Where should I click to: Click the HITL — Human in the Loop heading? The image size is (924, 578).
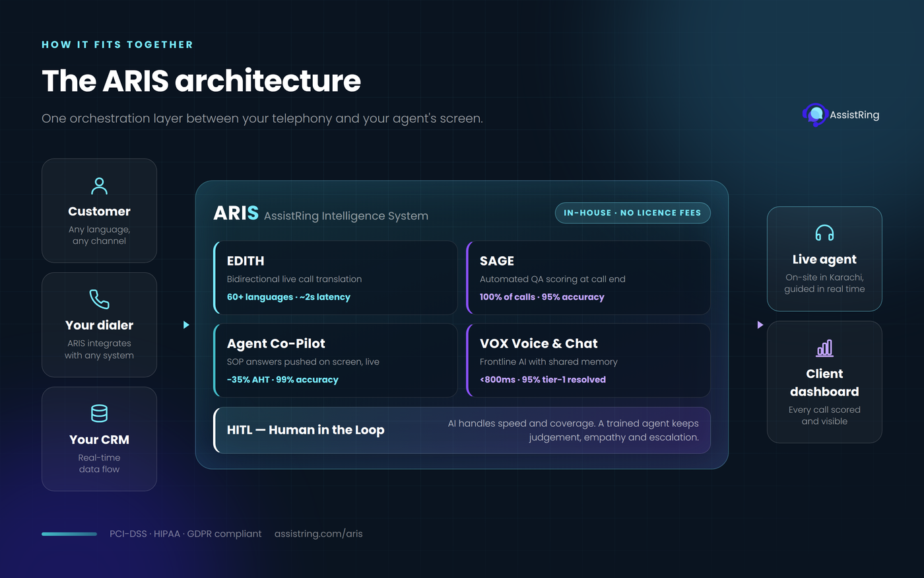(x=306, y=430)
